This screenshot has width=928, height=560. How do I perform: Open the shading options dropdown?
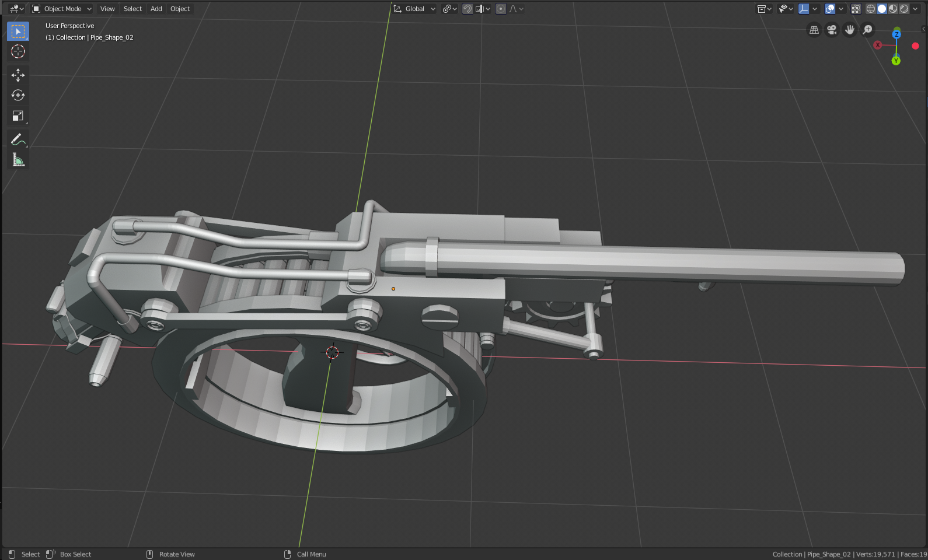[915, 9]
